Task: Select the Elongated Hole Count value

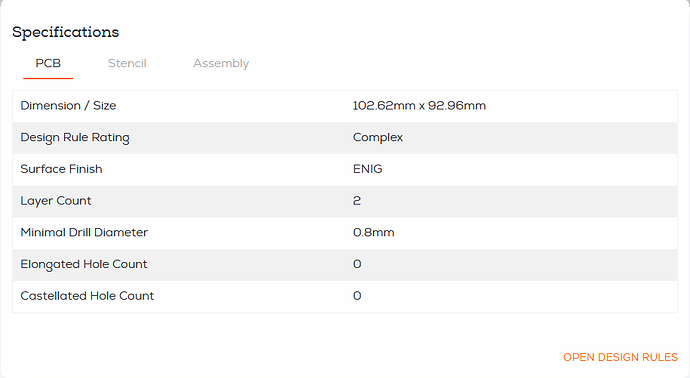Action: pyautogui.click(x=357, y=264)
